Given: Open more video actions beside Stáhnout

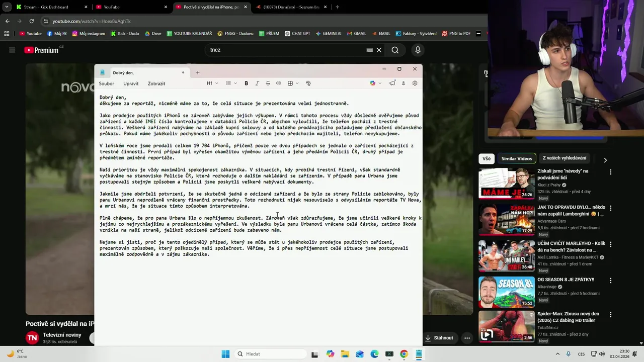Looking at the screenshot, I should coord(467,338).
